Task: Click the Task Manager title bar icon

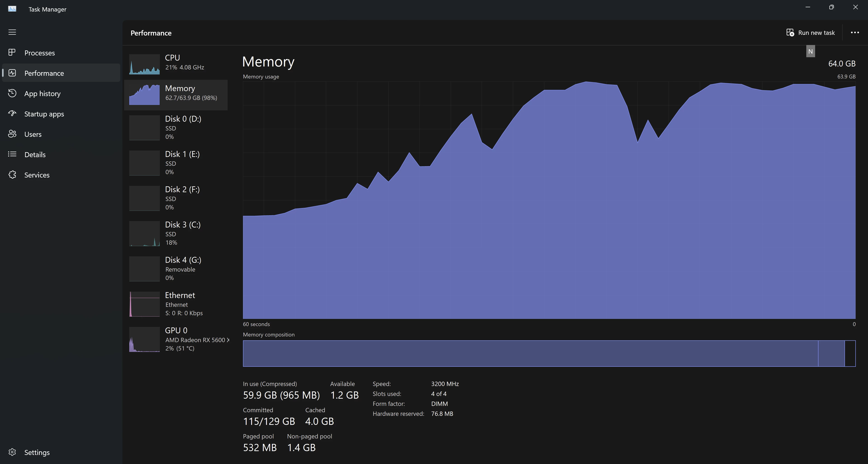Action: pos(12,9)
